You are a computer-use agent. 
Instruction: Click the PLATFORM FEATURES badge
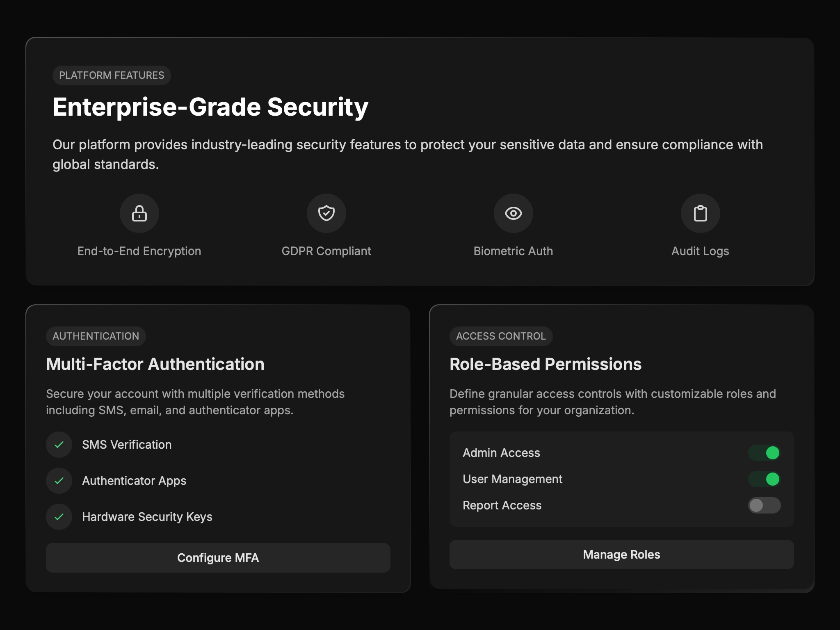point(112,75)
